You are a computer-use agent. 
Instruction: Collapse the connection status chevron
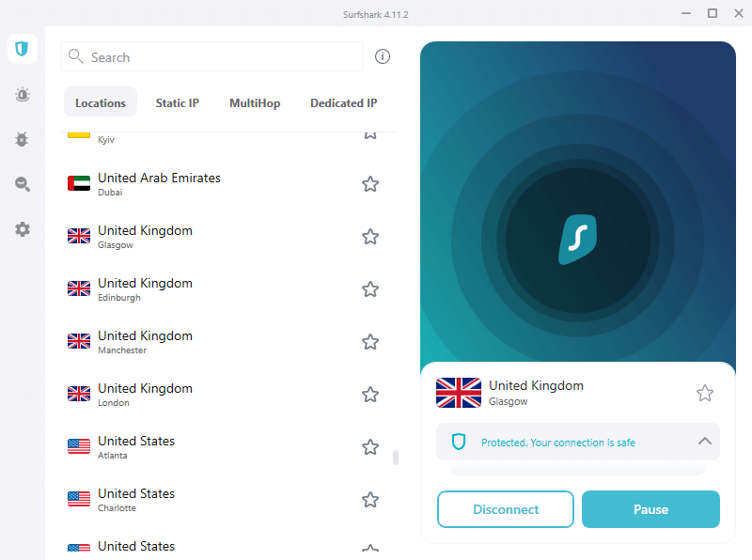point(704,441)
